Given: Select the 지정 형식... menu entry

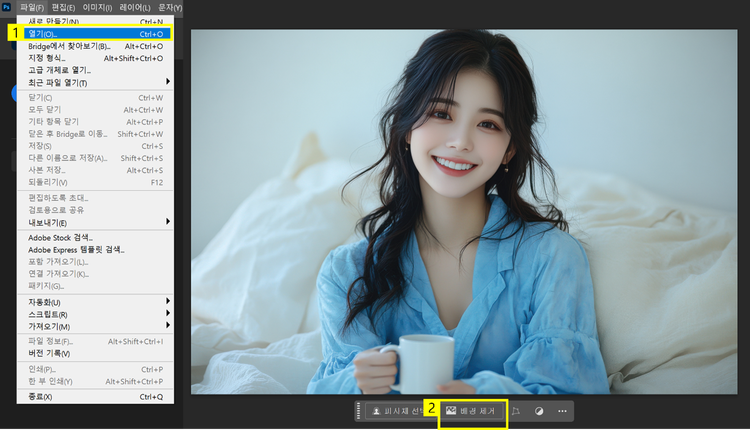Looking at the screenshot, I should [95, 58].
